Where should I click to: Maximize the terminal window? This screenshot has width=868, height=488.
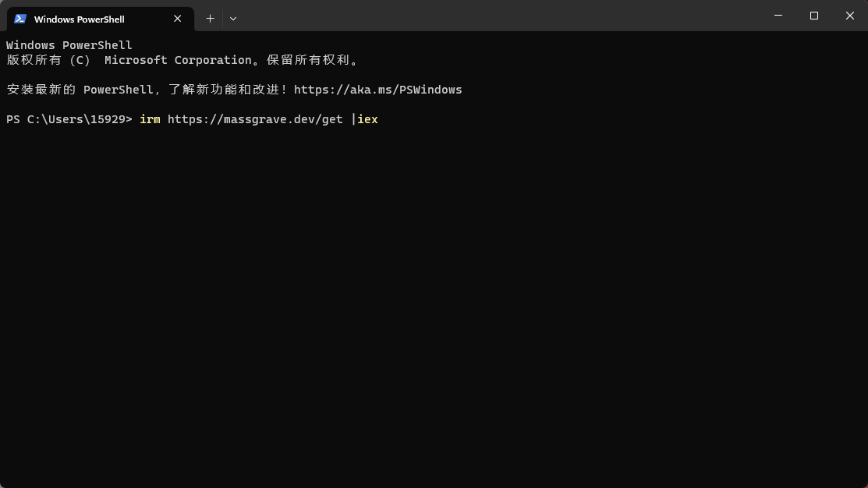(x=814, y=16)
